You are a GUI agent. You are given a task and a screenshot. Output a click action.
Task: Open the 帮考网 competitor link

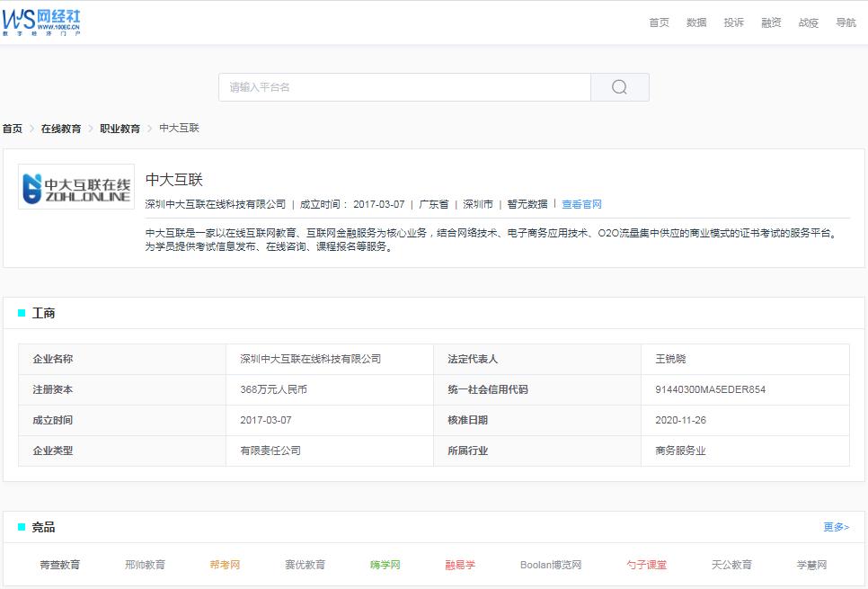(224, 565)
